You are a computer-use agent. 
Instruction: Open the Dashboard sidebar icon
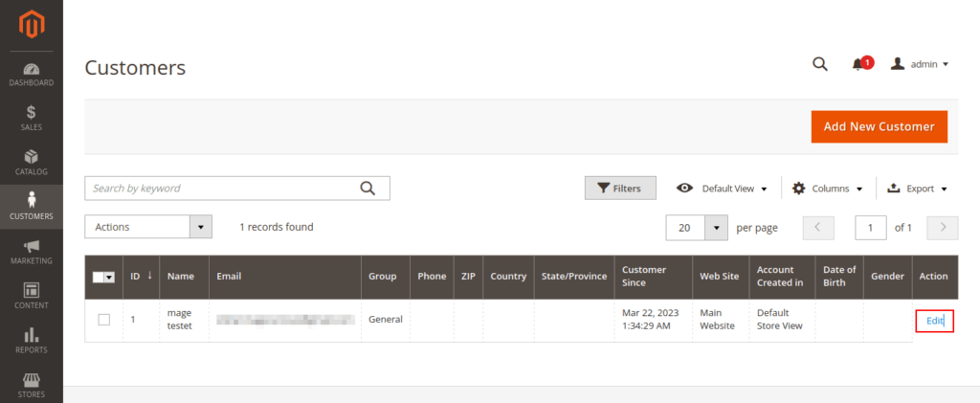click(32, 75)
